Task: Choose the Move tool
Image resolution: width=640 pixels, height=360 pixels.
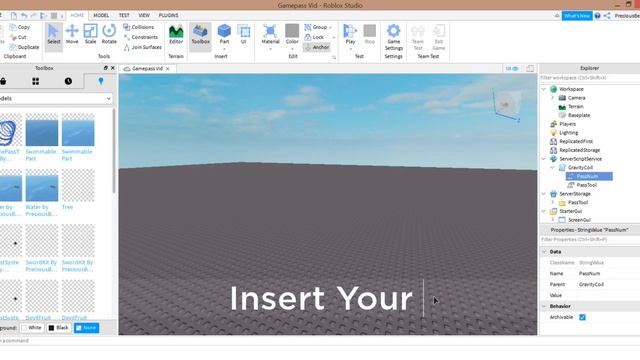Action: coord(72,34)
